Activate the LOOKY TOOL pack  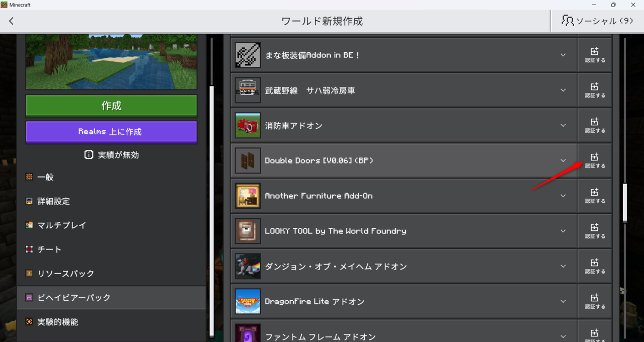(x=595, y=231)
